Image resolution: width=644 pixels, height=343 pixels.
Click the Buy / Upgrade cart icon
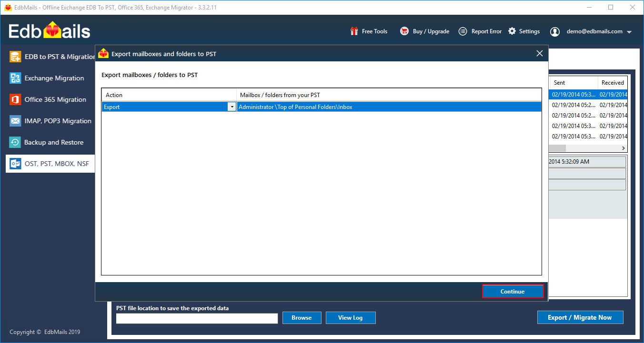[x=404, y=31]
